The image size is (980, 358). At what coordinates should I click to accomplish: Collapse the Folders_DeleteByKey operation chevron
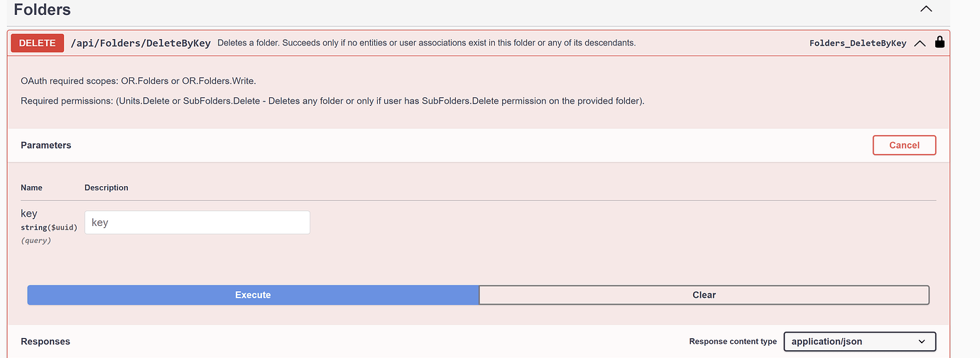920,43
